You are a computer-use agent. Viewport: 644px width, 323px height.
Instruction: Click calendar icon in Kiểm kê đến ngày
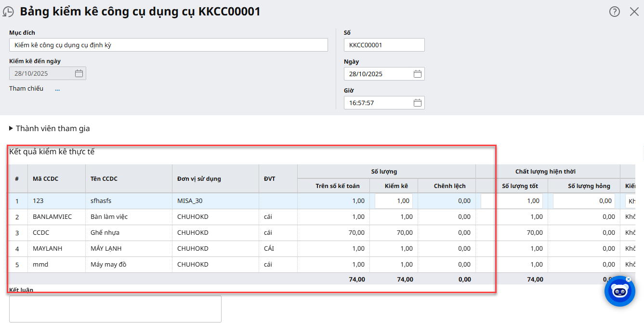click(x=79, y=74)
